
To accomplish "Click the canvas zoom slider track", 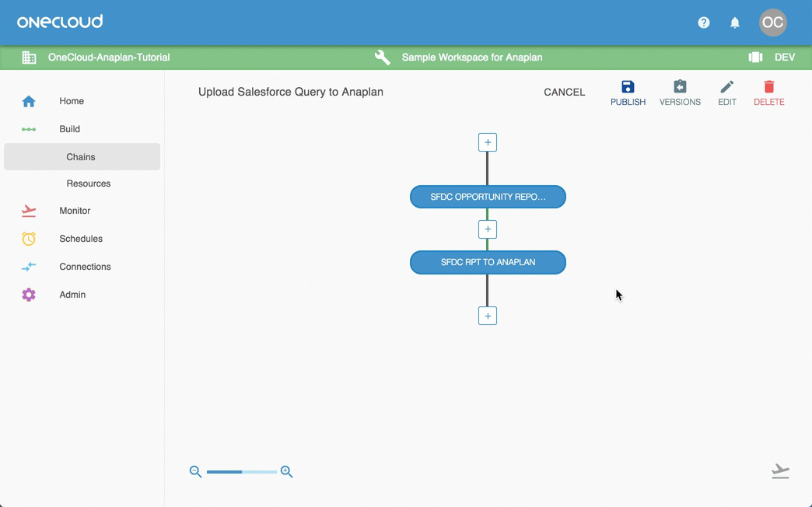I will pos(241,472).
